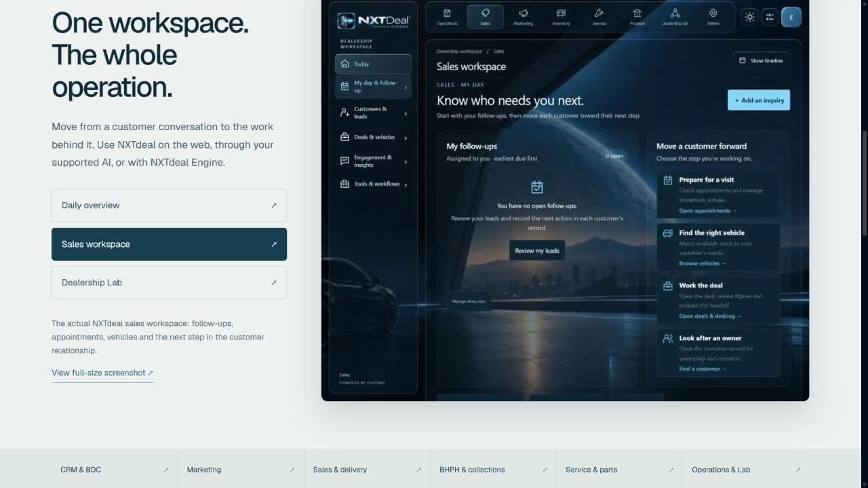Select the Daily overview tab

[x=169, y=205]
